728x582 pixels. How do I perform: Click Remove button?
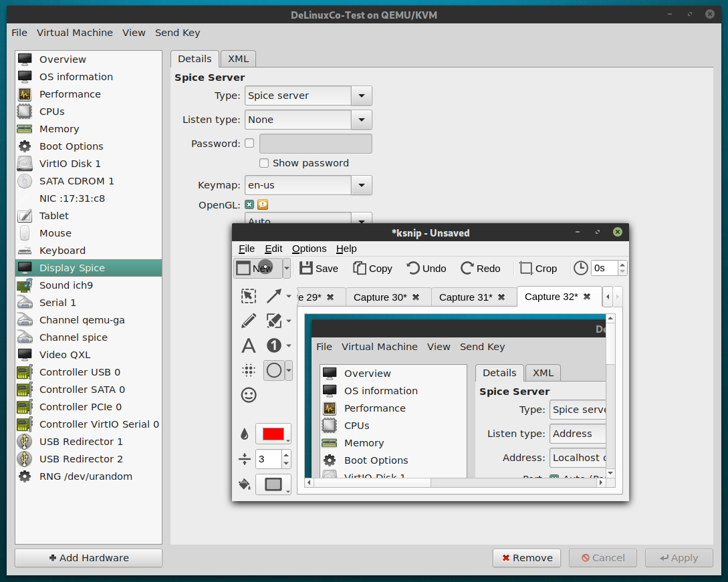pos(527,558)
